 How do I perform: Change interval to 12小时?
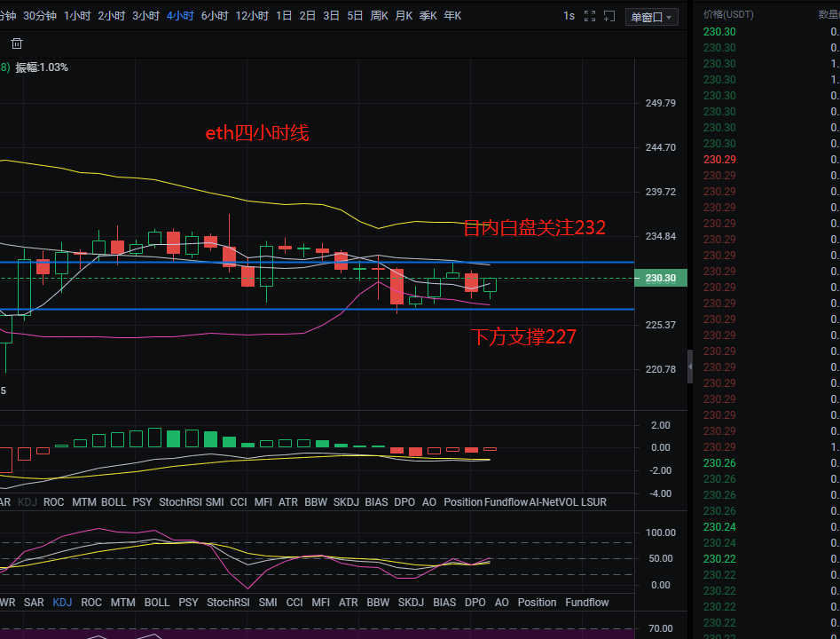[x=252, y=16]
